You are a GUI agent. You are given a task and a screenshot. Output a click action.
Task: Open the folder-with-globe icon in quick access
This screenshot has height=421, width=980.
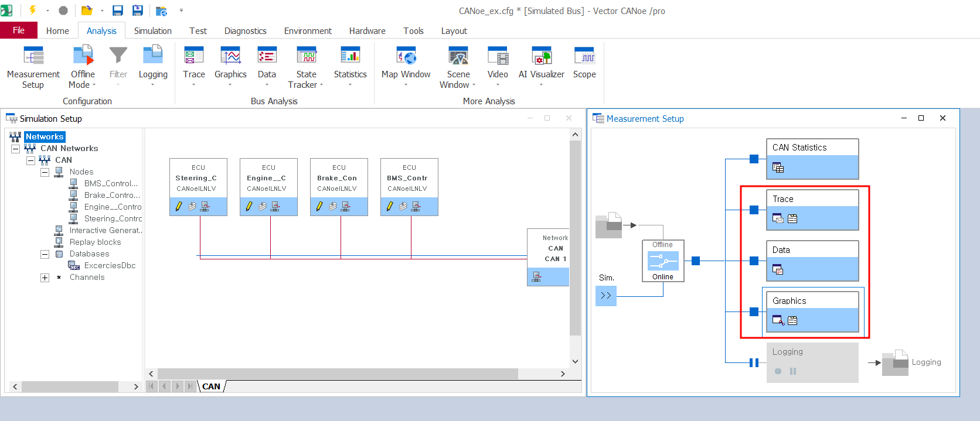click(x=161, y=11)
